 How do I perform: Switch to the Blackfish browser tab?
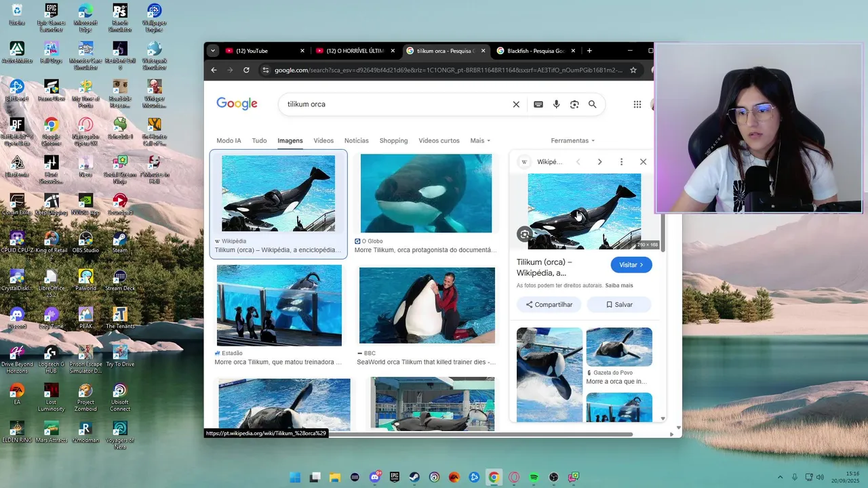(x=536, y=51)
